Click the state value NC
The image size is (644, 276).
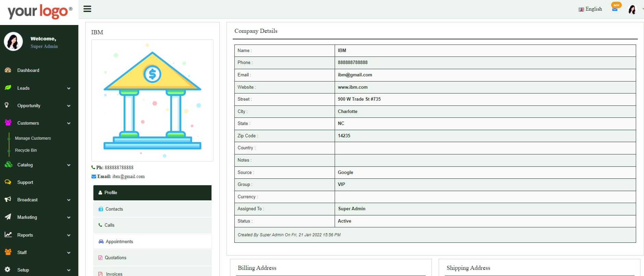341,124
